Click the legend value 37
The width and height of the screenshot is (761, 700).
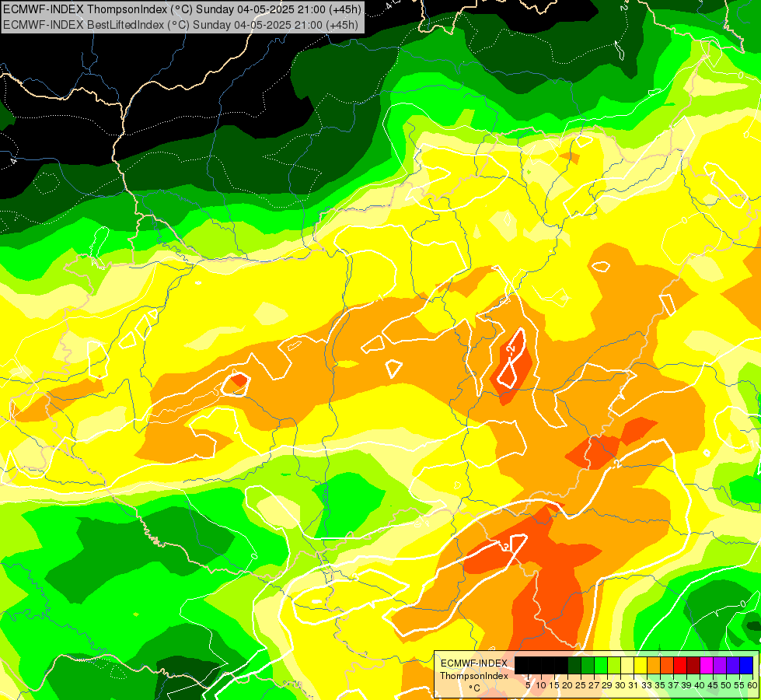(674, 685)
